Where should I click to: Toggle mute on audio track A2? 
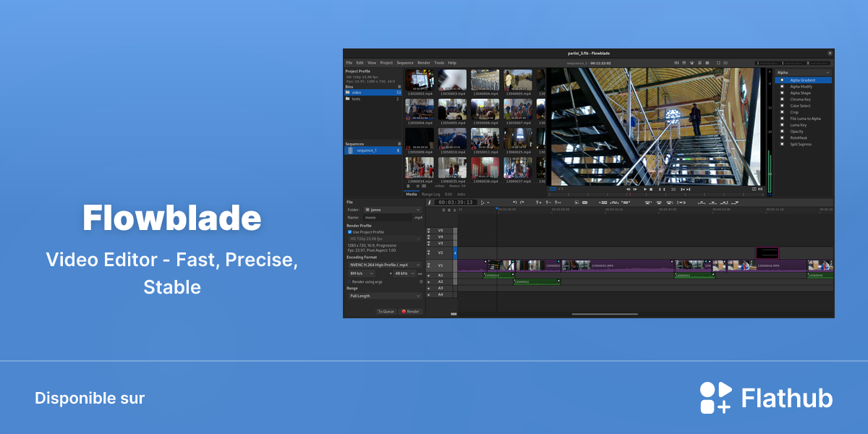428,281
